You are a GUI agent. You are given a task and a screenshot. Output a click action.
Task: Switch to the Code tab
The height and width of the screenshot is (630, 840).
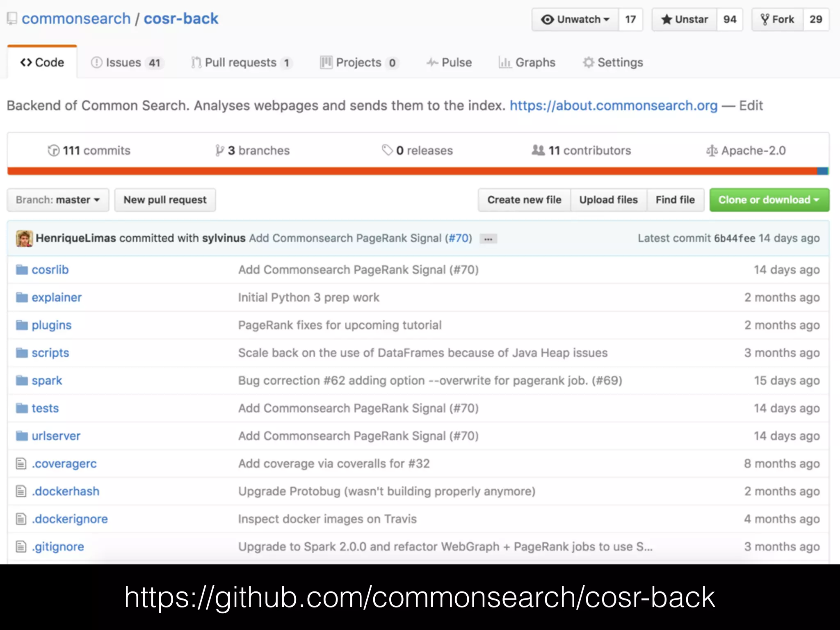point(42,62)
